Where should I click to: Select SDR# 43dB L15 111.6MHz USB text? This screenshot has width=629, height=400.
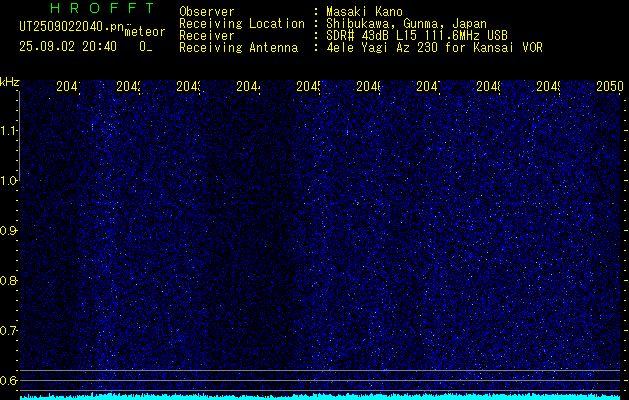(417, 36)
